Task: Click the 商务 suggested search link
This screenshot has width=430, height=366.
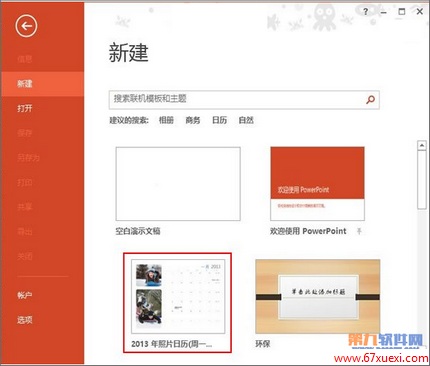Action: tap(193, 120)
